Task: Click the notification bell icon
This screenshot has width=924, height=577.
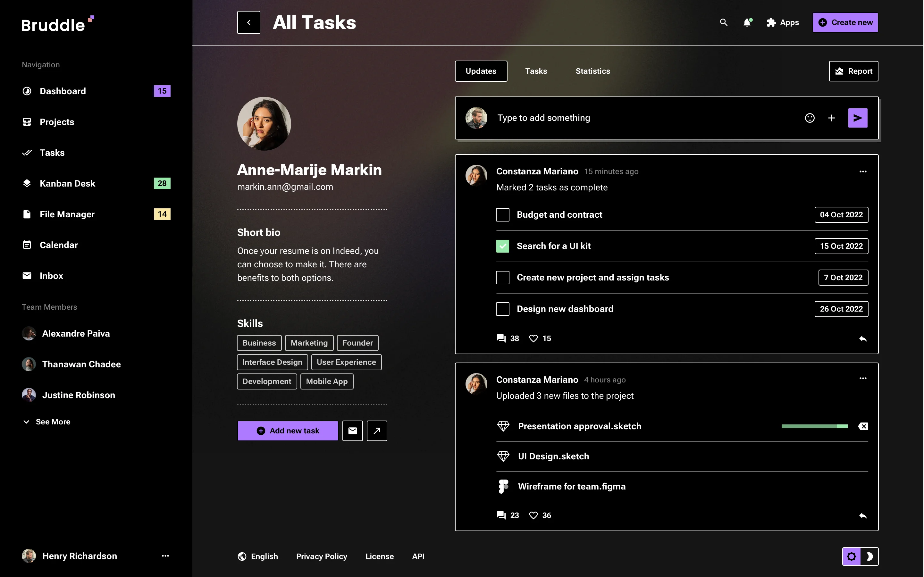Action: (x=747, y=22)
